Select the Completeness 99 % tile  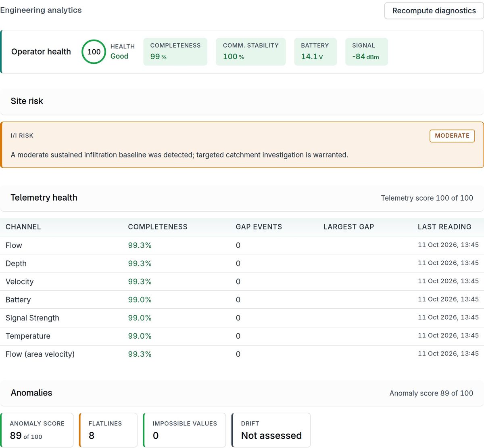[x=175, y=52]
